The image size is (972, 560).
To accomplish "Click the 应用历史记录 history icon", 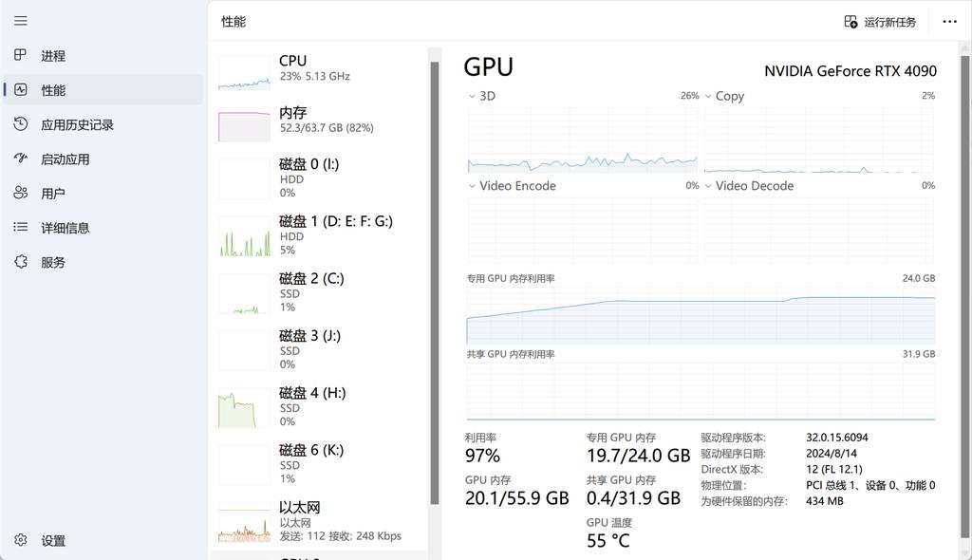I will click(21, 124).
